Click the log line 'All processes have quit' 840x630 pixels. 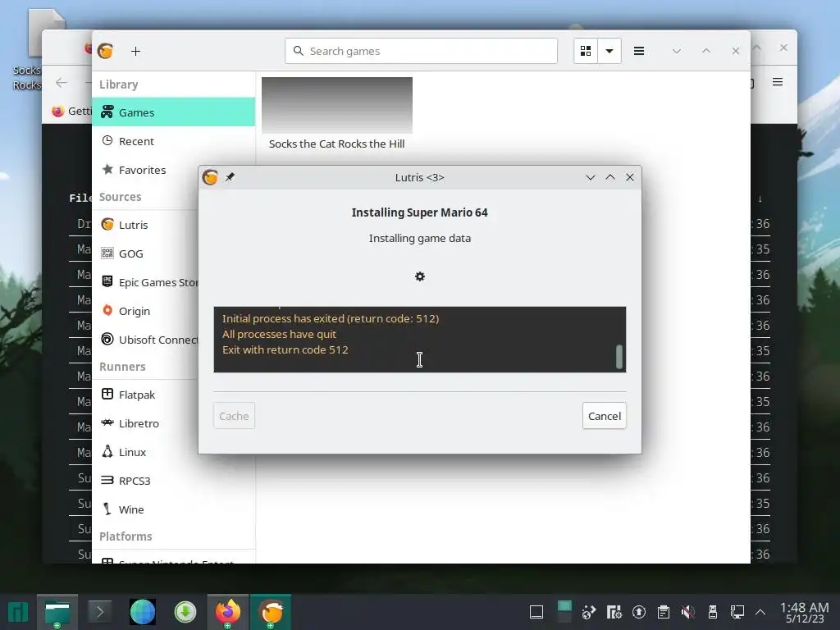click(x=279, y=335)
